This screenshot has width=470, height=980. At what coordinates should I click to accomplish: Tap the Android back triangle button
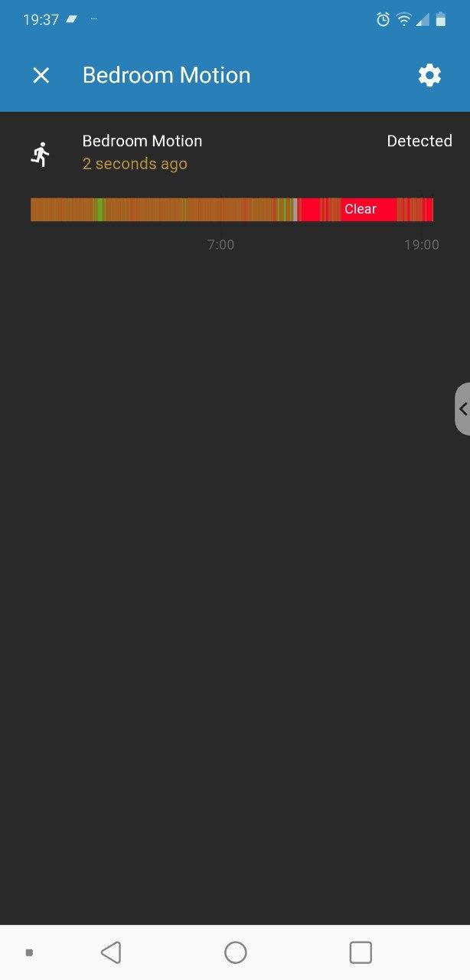click(111, 952)
